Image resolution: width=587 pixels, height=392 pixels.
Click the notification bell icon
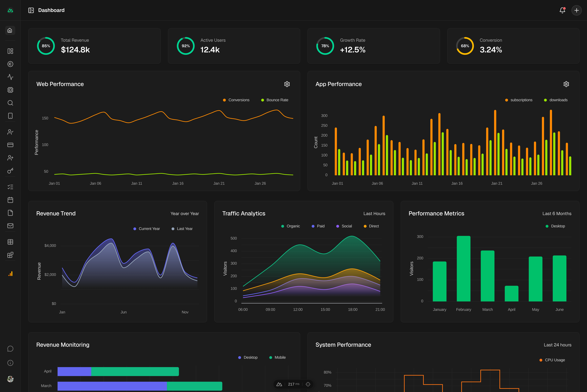point(562,10)
